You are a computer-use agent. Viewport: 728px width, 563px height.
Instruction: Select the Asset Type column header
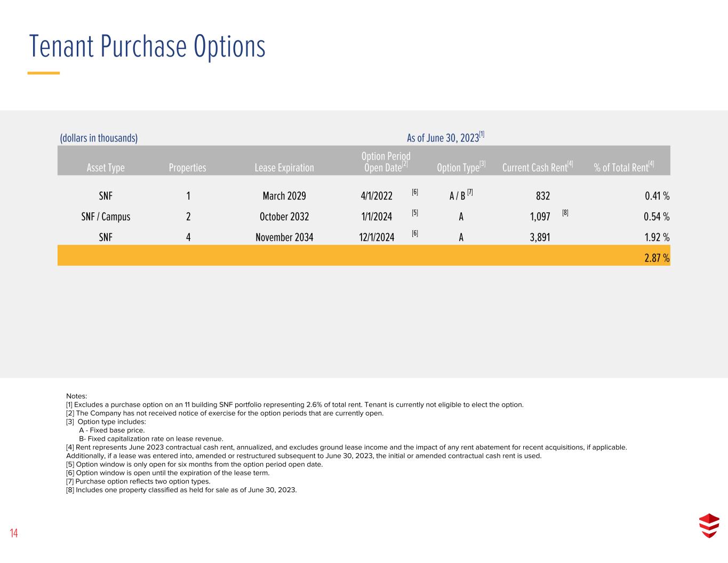[106, 168]
